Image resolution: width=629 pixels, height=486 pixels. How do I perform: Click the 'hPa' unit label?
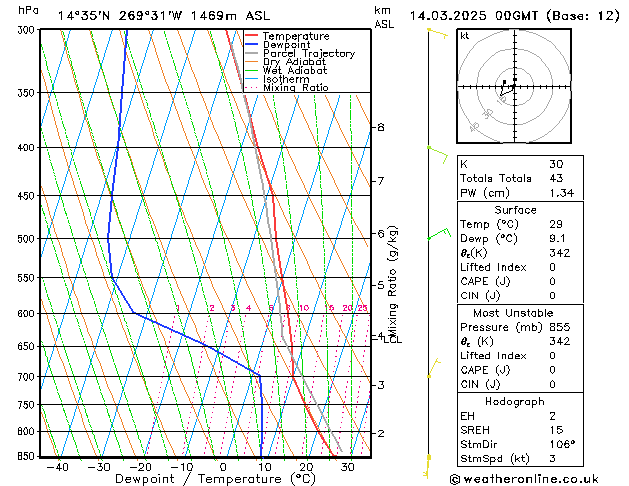coord(28,10)
